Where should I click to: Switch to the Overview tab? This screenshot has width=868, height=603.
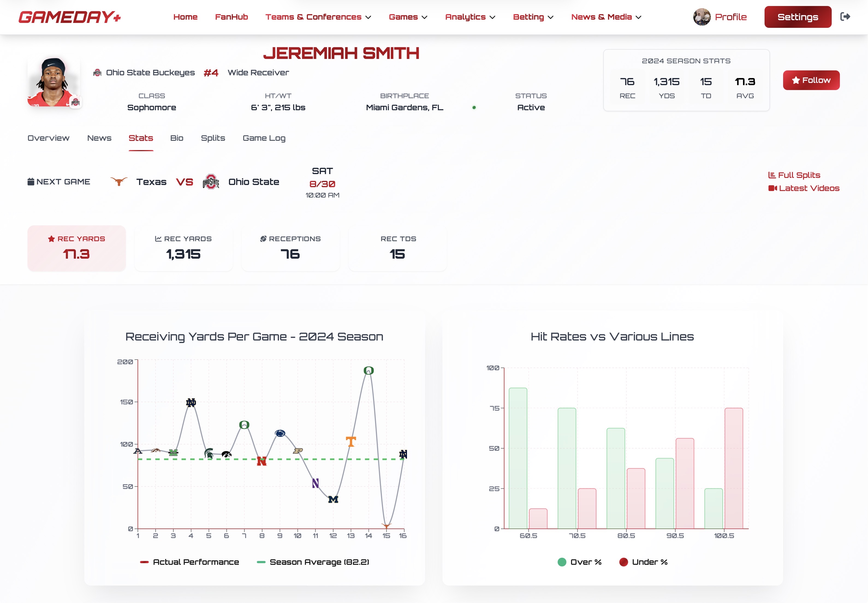point(48,138)
